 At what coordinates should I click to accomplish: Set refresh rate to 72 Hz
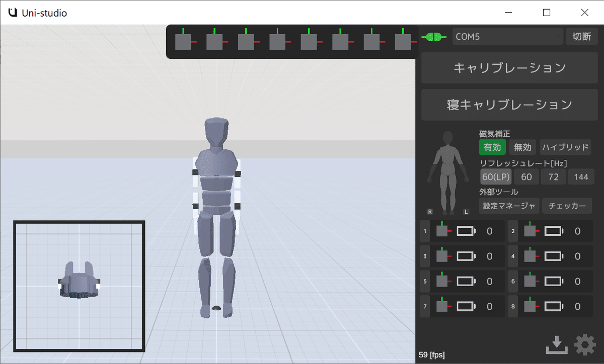554,177
